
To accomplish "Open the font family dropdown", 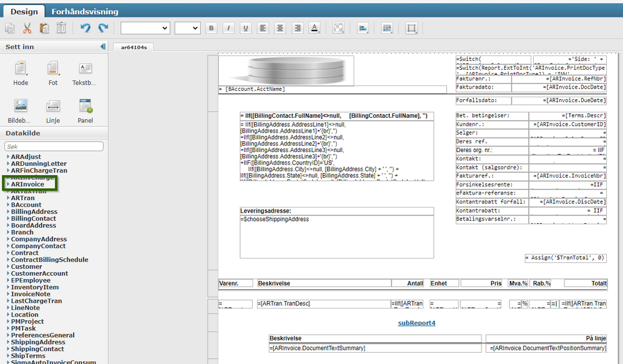I will 145,28.
